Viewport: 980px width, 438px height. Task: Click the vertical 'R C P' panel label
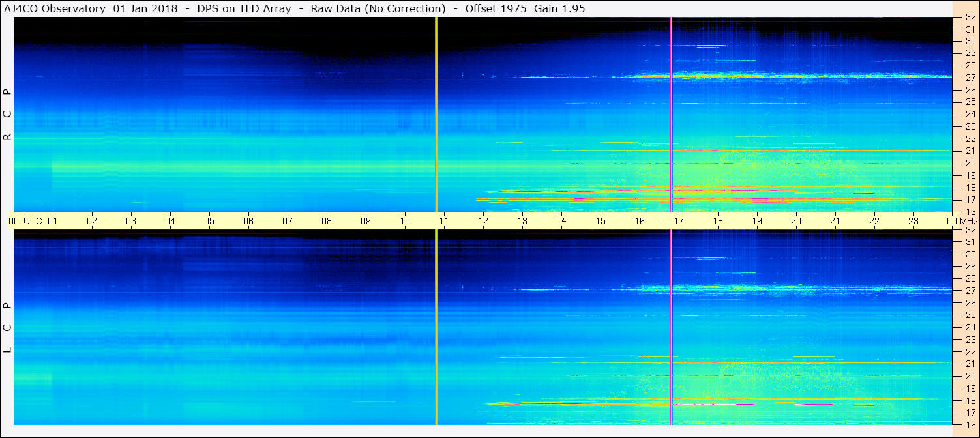click(x=8, y=115)
